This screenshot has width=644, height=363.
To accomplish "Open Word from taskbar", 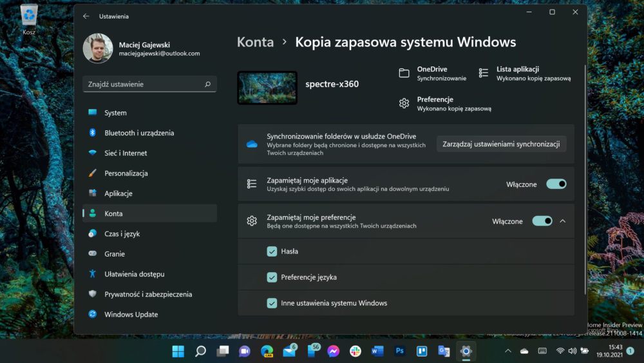I will 377,351.
